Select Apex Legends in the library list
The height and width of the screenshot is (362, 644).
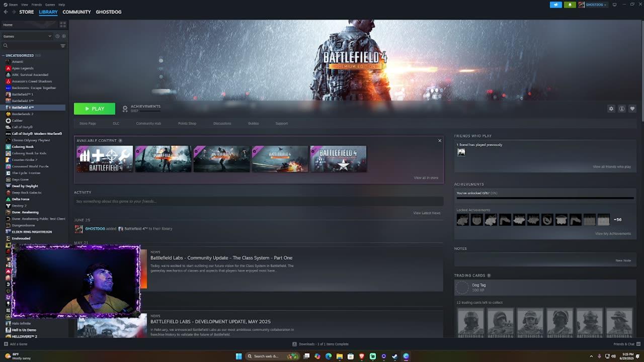[23, 68]
